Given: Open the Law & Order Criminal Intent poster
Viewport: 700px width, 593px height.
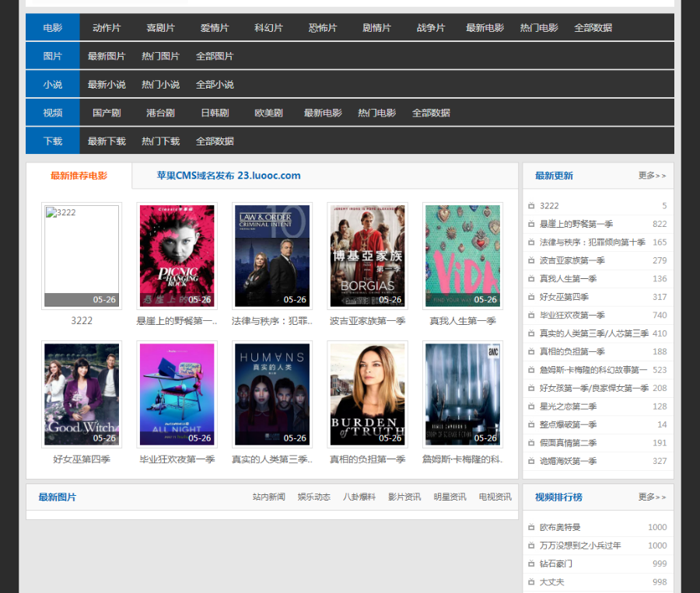Looking at the screenshot, I should click(x=272, y=256).
